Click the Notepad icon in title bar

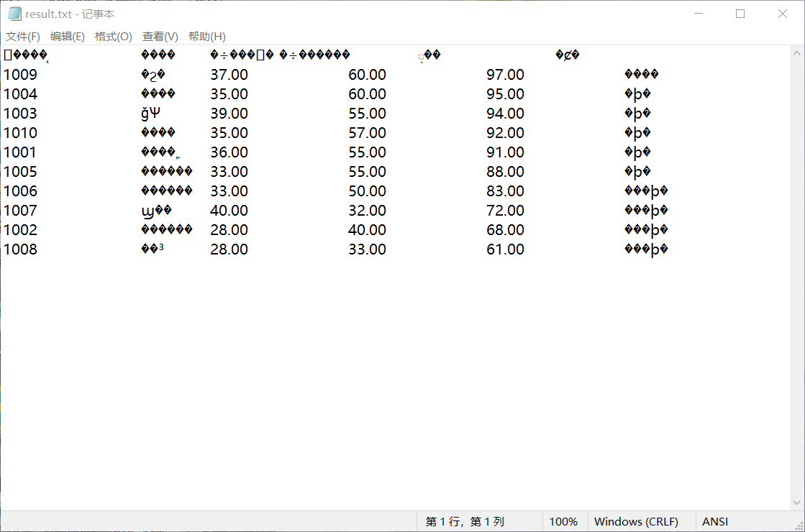pos(15,14)
